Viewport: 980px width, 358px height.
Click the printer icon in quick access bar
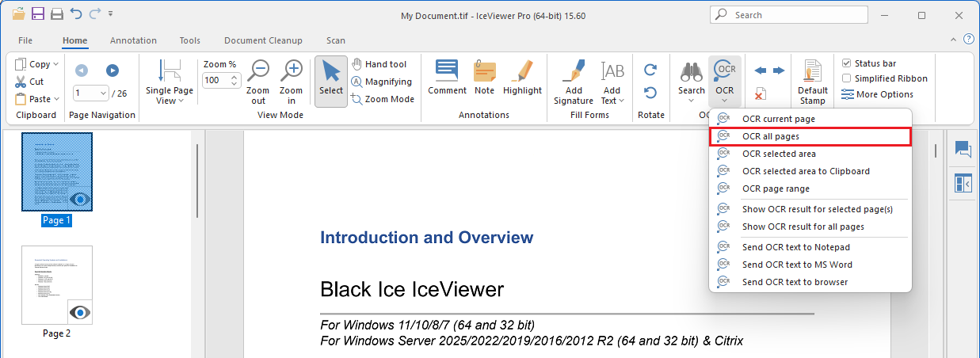[x=57, y=13]
